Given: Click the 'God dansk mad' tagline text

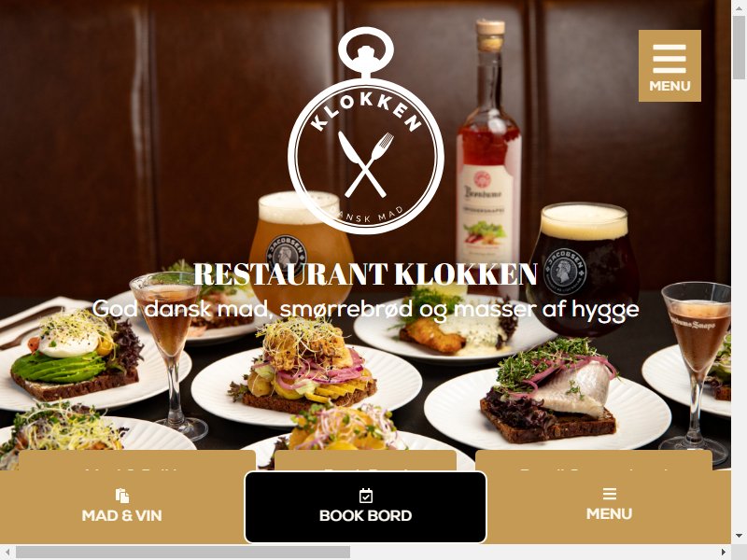Looking at the screenshot, I should point(365,309).
